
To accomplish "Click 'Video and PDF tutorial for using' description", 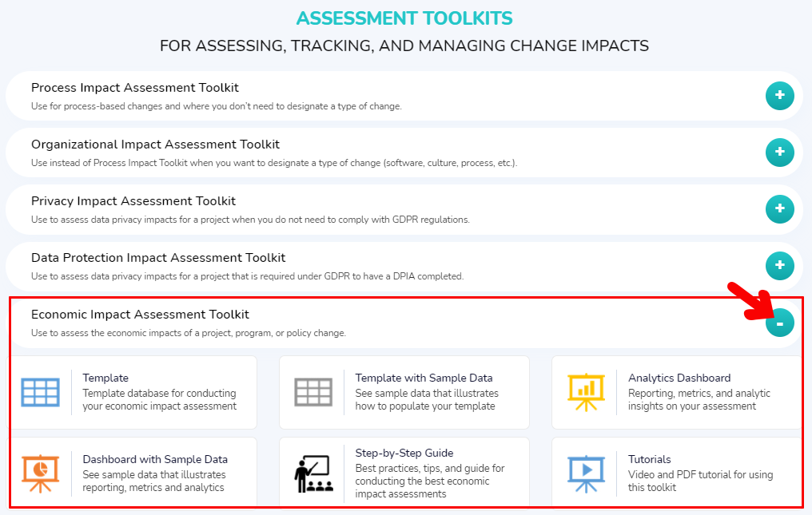I will 701,481.
